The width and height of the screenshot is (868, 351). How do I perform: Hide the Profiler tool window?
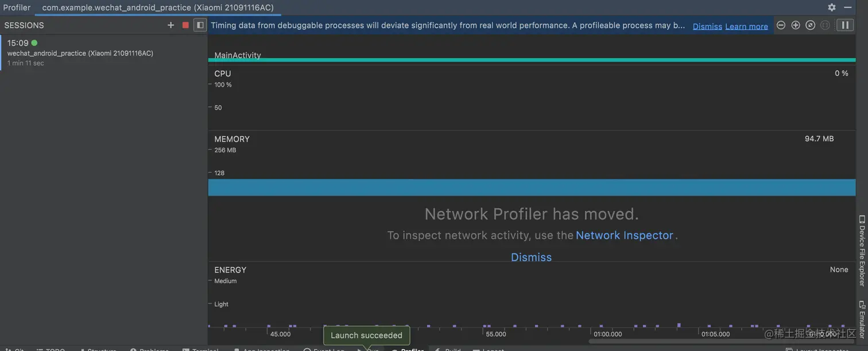[848, 7]
